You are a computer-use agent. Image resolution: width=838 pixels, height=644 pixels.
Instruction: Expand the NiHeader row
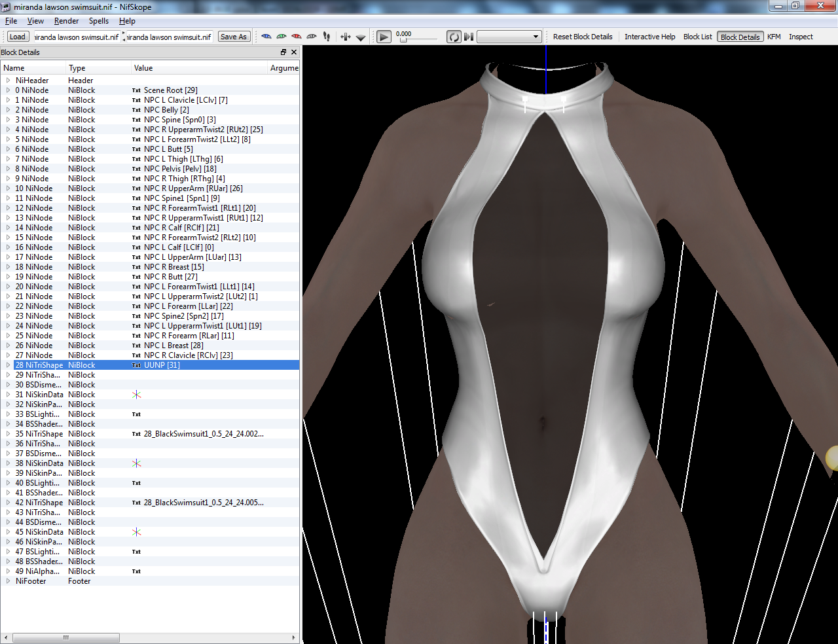pos(8,80)
